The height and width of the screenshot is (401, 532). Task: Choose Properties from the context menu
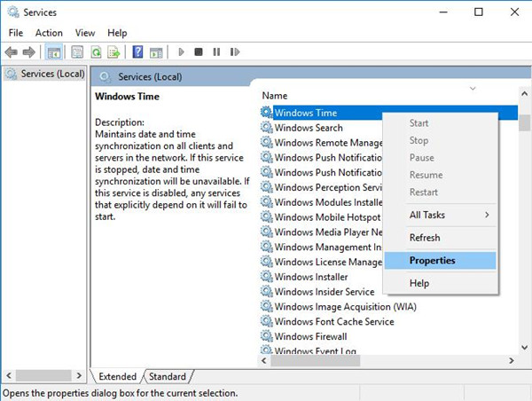coord(440,261)
